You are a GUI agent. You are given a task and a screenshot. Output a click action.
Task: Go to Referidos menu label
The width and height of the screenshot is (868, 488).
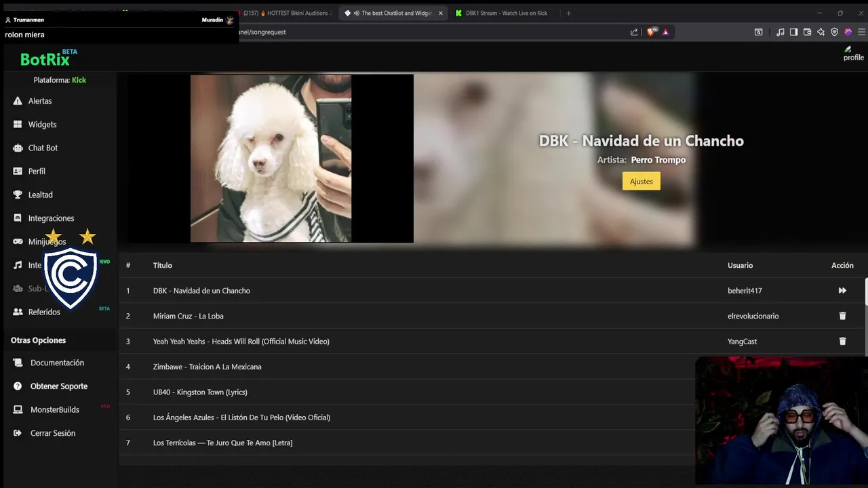pos(44,312)
